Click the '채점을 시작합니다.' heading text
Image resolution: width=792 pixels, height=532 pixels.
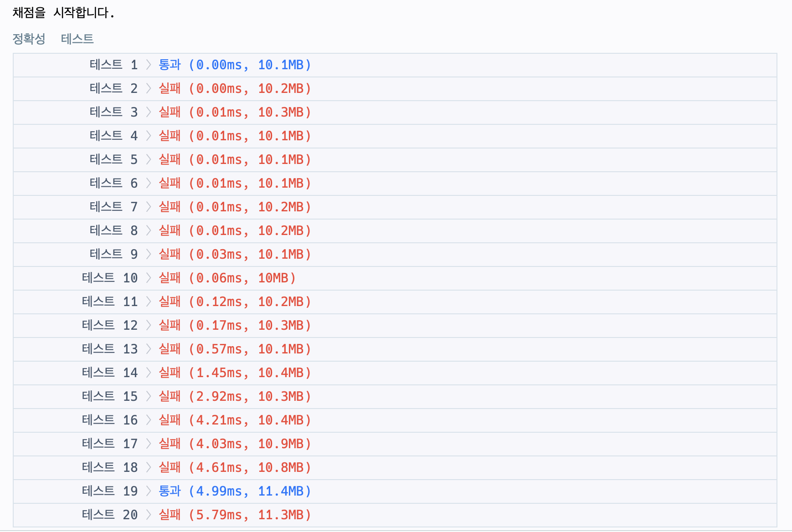[x=63, y=13]
